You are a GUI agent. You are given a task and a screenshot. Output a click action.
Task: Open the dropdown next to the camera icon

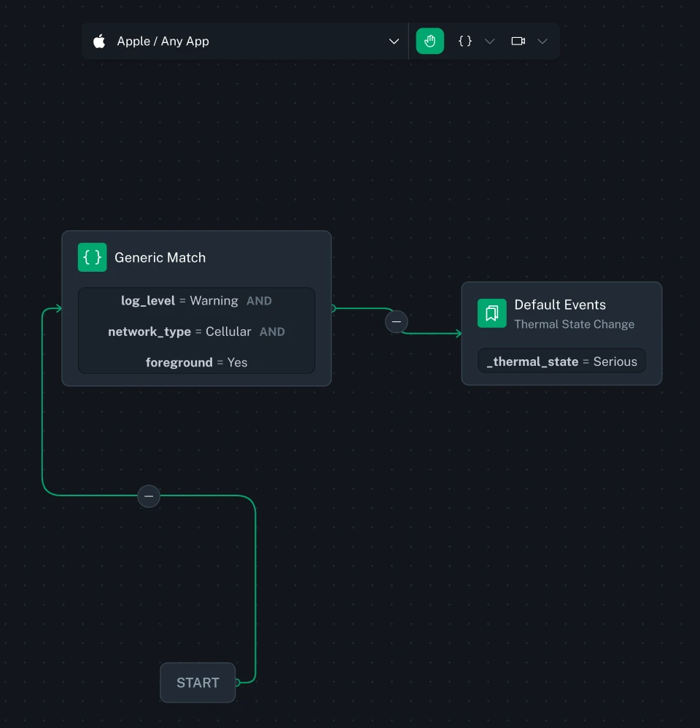542,42
